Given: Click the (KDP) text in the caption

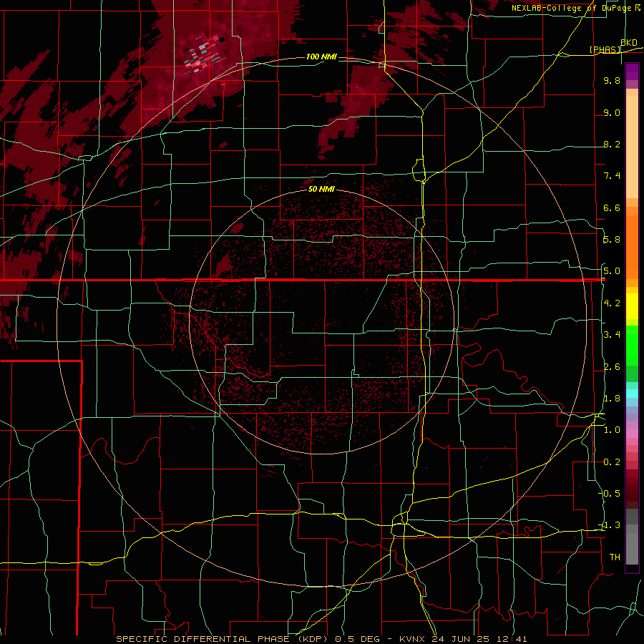Looking at the screenshot, I should pyautogui.click(x=313, y=639).
